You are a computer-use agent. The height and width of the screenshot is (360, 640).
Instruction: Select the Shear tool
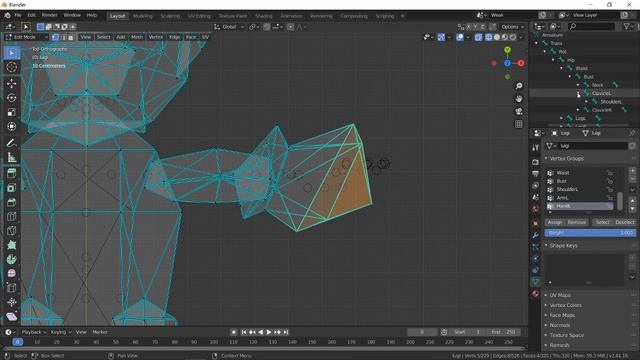11,316
